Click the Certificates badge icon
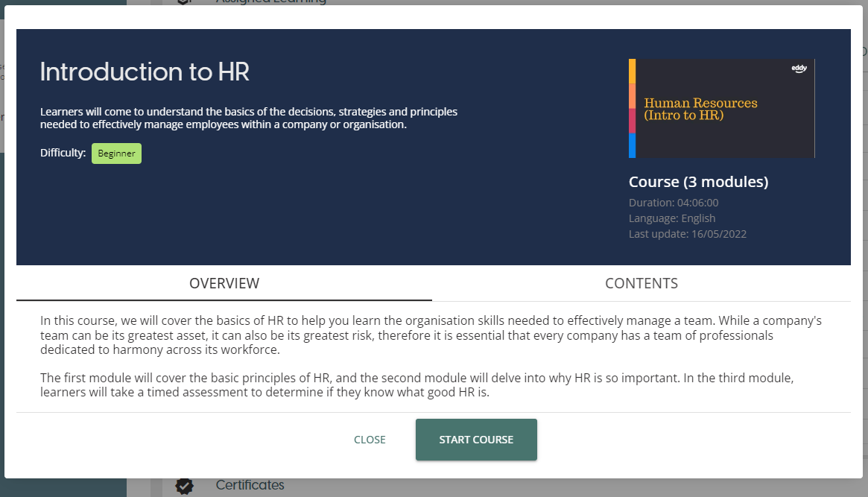Screen dimensions: 868x497 [x=184, y=486]
